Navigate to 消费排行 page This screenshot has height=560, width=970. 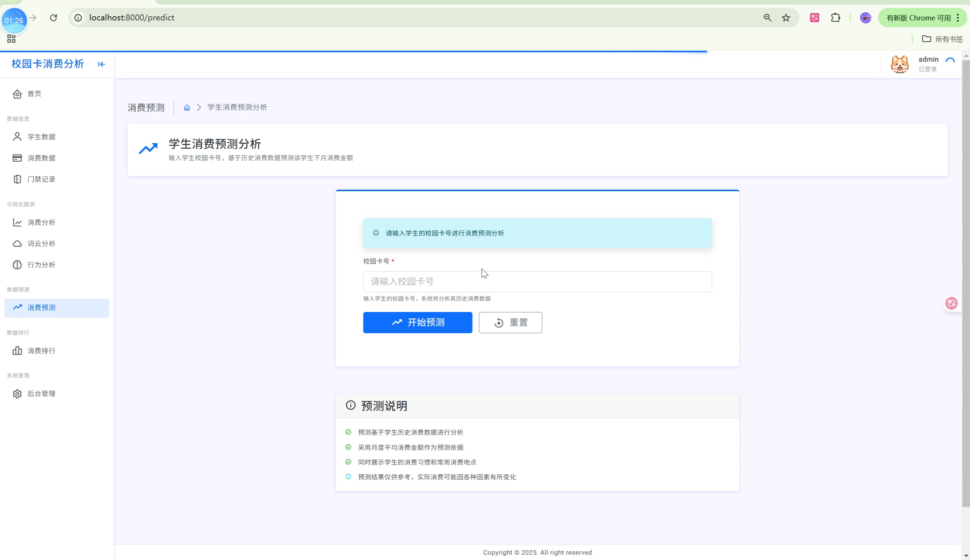pyautogui.click(x=41, y=351)
